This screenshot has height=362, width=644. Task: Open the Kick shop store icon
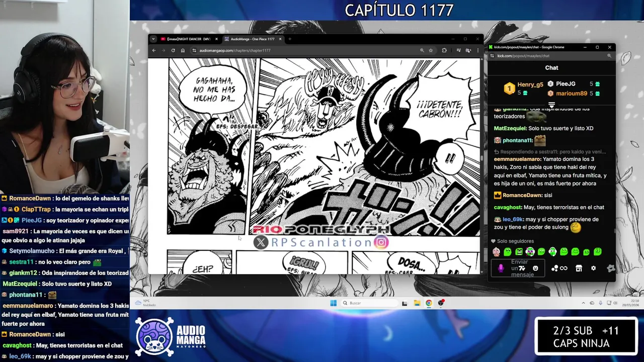[579, 268]
